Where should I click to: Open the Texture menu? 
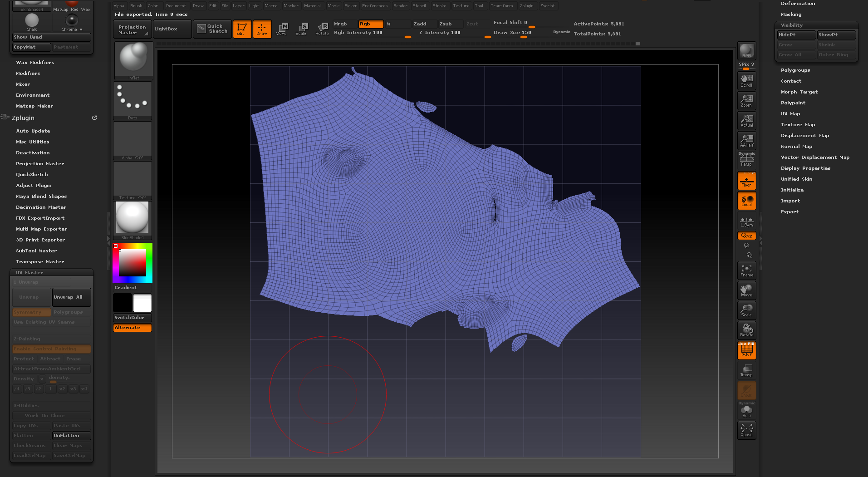click(461, 6)
